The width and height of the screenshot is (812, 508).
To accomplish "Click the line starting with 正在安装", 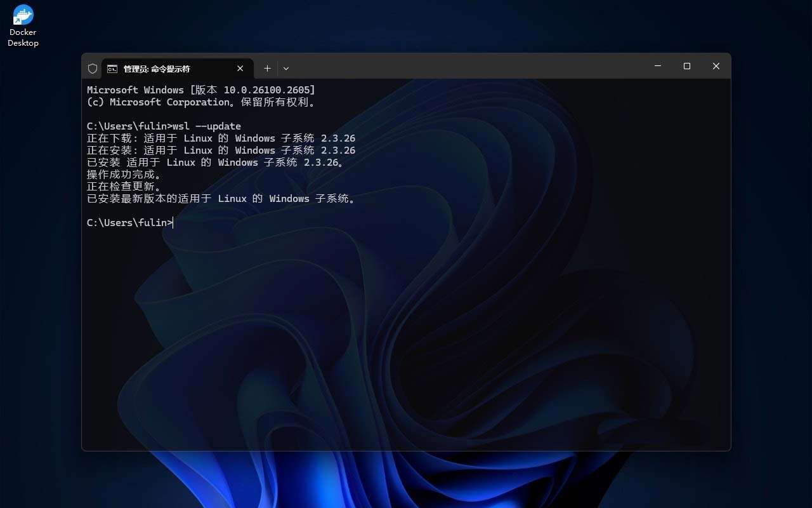I will coord(221,150).
